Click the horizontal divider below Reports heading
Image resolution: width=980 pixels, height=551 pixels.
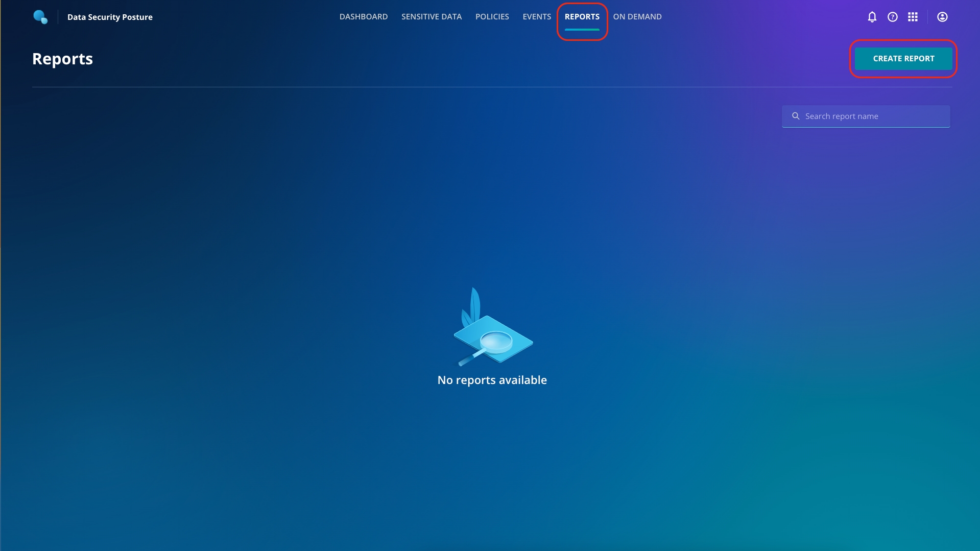point(492,87)
